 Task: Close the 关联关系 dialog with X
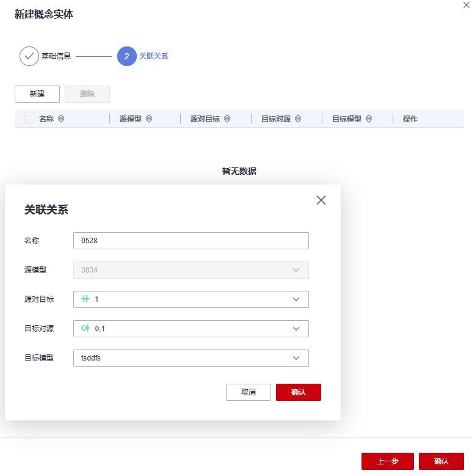tap(321, 200)
